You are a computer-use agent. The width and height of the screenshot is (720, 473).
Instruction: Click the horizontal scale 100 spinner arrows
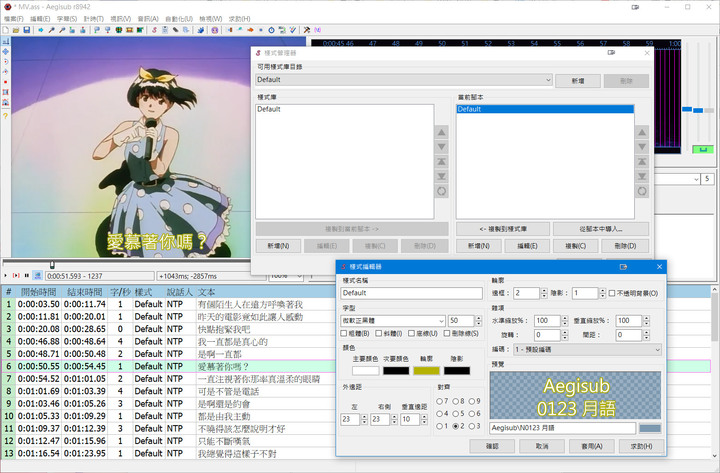pyautogui.click(x=565, y=321)
